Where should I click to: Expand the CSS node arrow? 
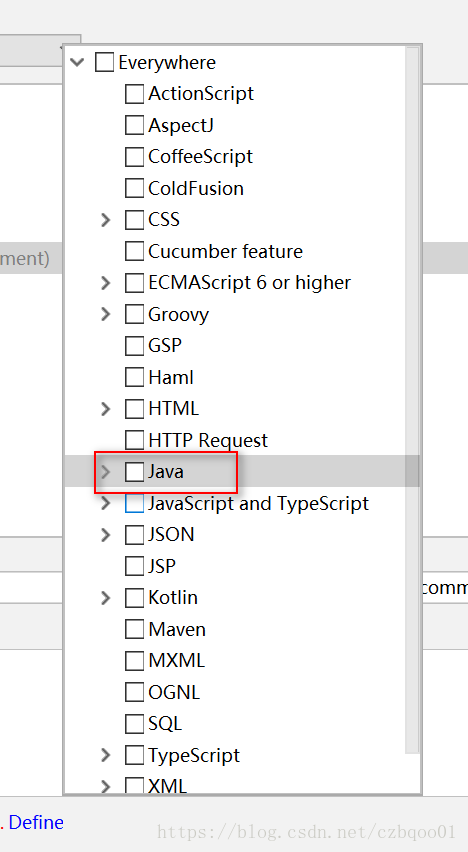click(106, 220)
